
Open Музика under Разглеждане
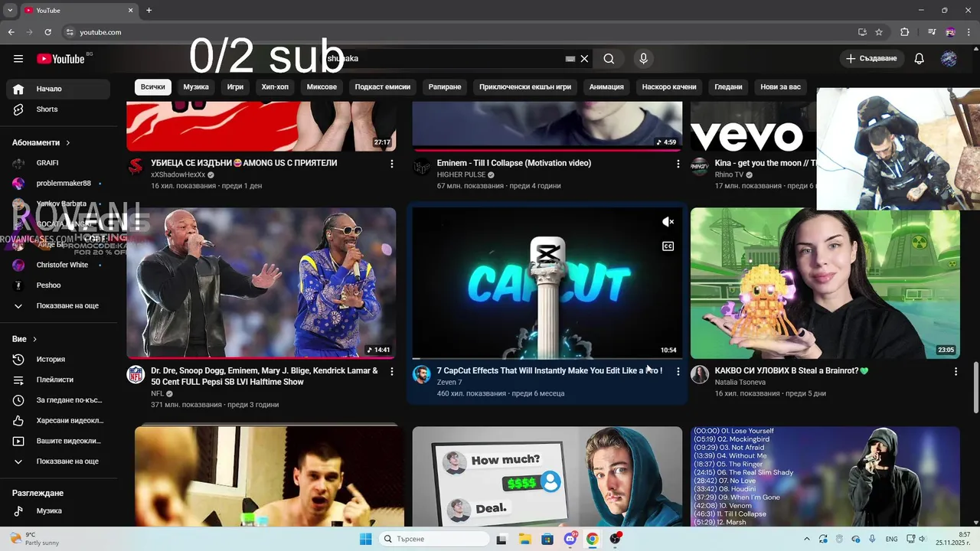[x=58, y=510]
